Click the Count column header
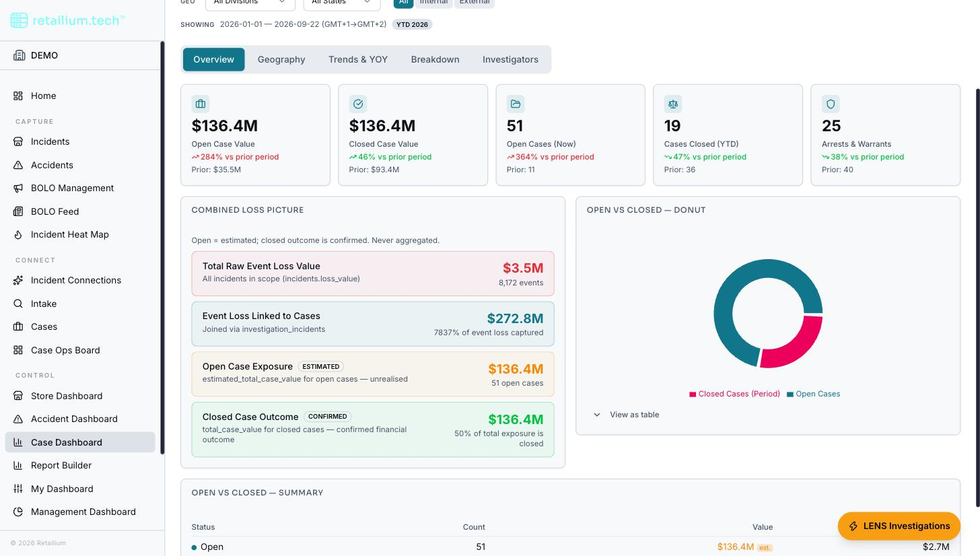This screenshot has width=980, height=556. point(474,527)
